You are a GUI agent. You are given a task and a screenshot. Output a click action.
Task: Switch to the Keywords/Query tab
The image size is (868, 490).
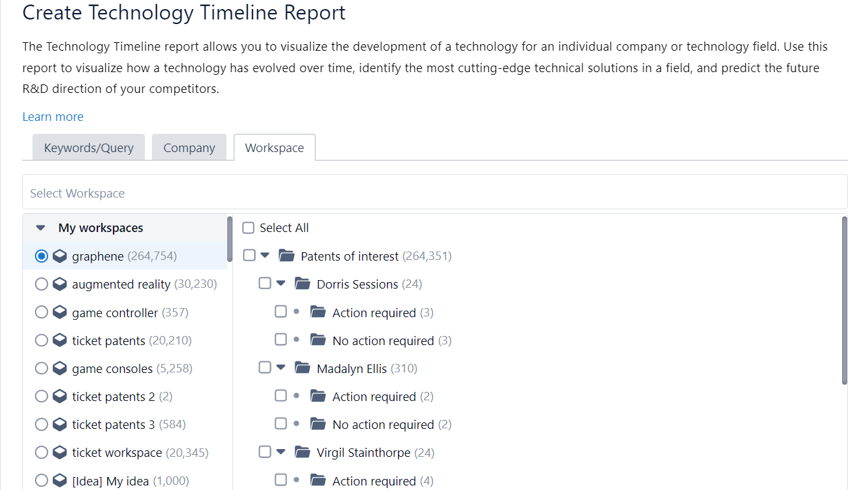[89, 148]
